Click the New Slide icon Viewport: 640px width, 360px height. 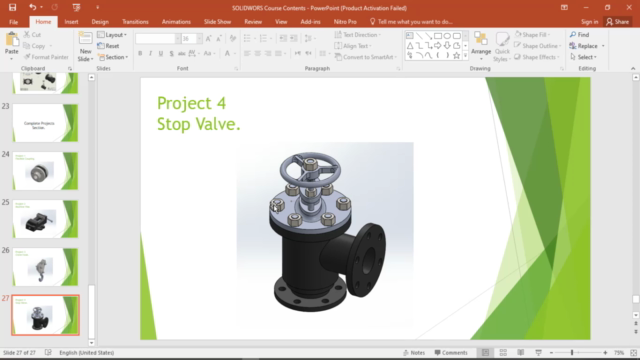tap(85, 39)
